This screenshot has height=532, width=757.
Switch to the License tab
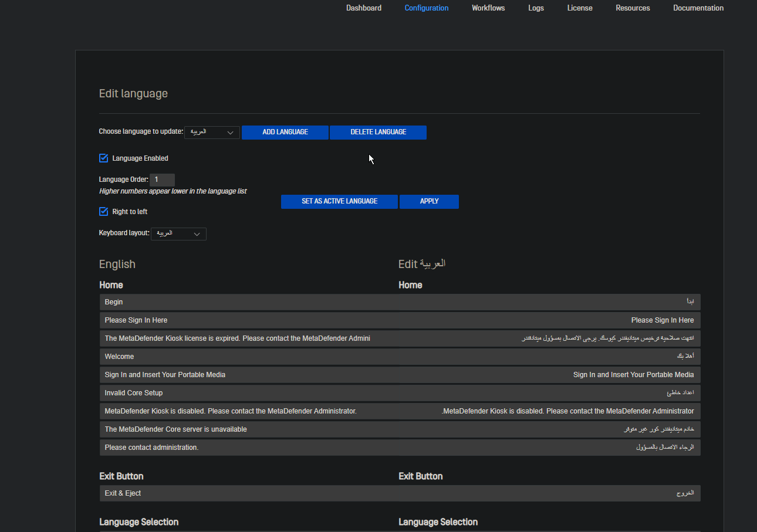(580, 8)
